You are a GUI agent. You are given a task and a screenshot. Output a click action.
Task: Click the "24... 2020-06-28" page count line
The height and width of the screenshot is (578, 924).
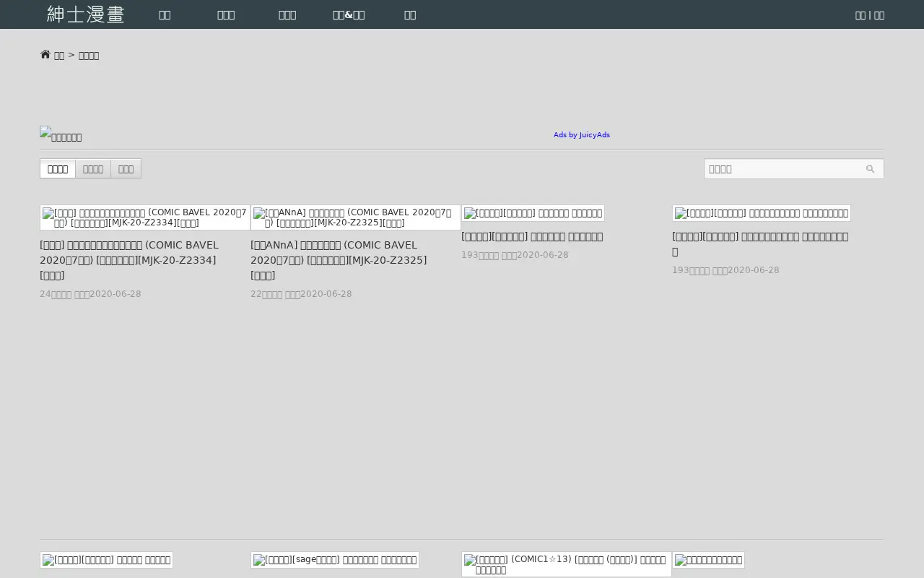click(90, 294)
